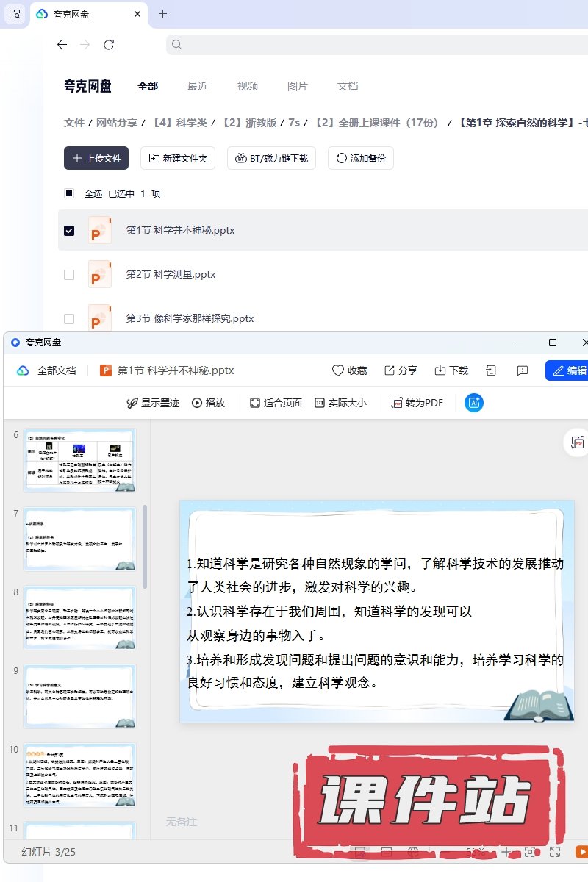Uncheck the 第1节 科学并不神秘.pptx checkbox

[x=69, y=231]
